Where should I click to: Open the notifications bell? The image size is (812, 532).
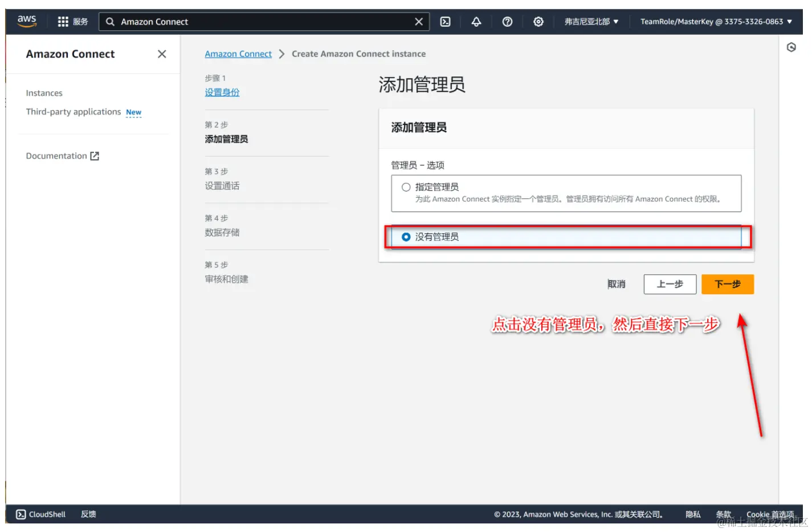[476, 22]
